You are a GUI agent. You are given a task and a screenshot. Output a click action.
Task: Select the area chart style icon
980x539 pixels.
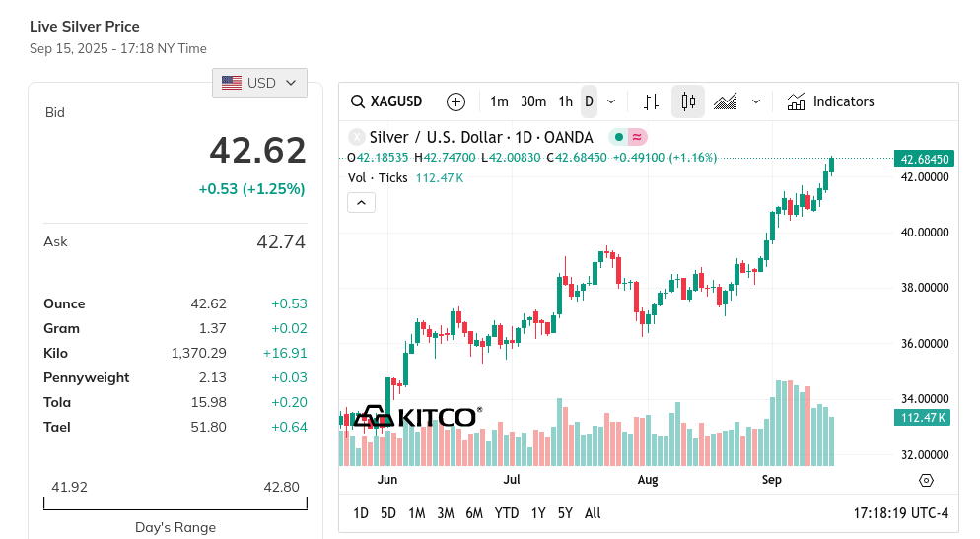pyautogui.click(x=725, y=101)
